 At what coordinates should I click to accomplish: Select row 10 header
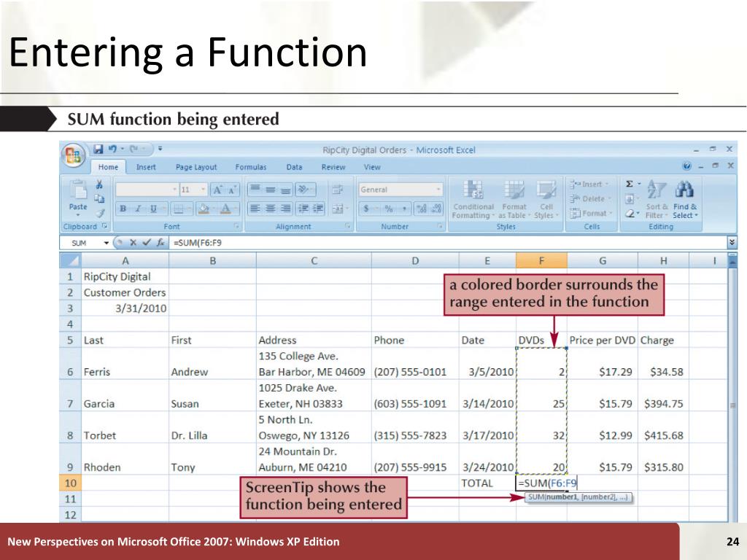(x=71, y=483)
